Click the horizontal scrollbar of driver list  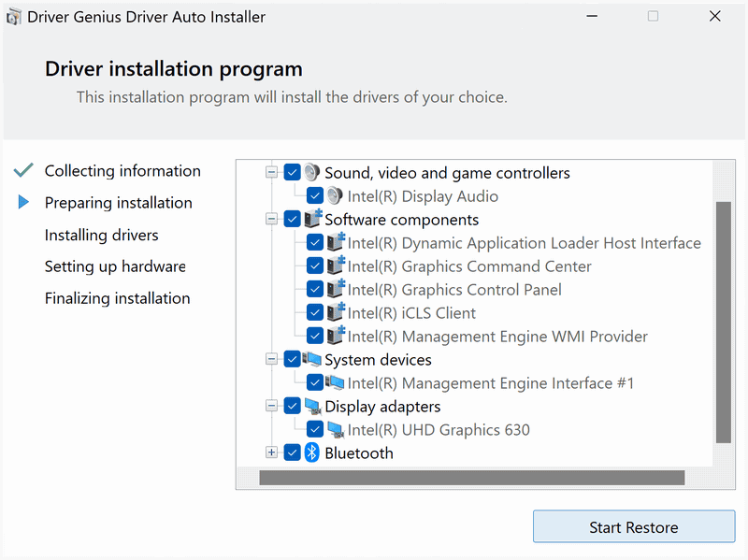[x=472, y=478]
